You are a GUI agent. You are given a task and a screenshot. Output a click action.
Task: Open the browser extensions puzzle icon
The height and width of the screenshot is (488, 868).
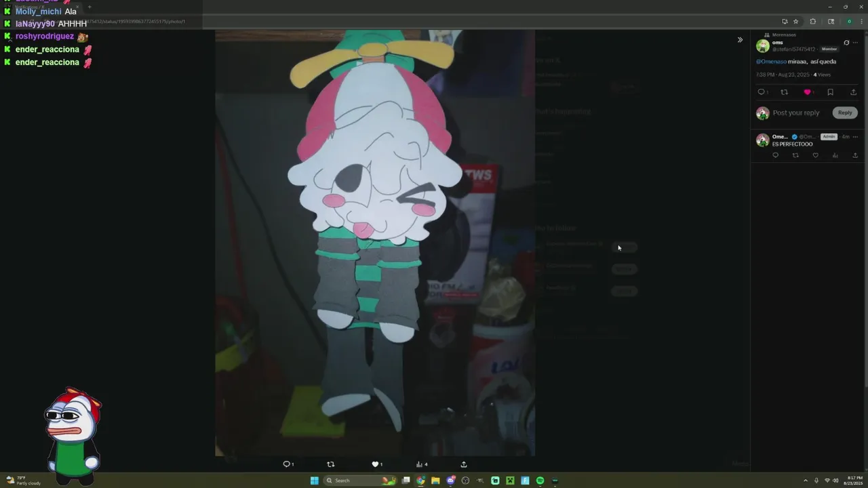coord(813,21)
